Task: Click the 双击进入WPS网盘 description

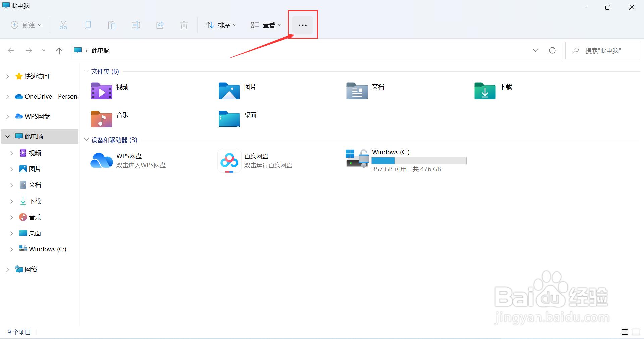Action: [141, 165]
